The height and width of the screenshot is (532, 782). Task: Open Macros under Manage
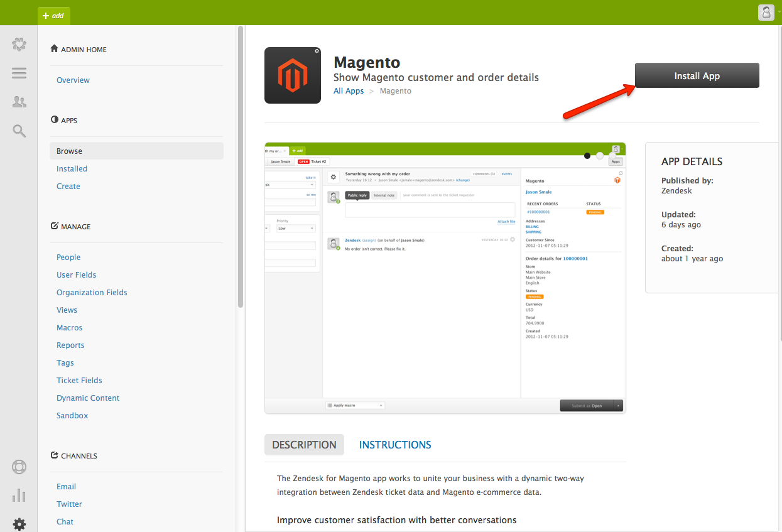pyautogui.click(x=70, y=328)
